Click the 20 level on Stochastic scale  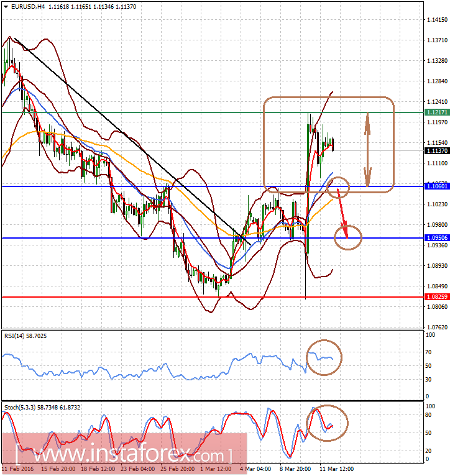tap(428, 451)
